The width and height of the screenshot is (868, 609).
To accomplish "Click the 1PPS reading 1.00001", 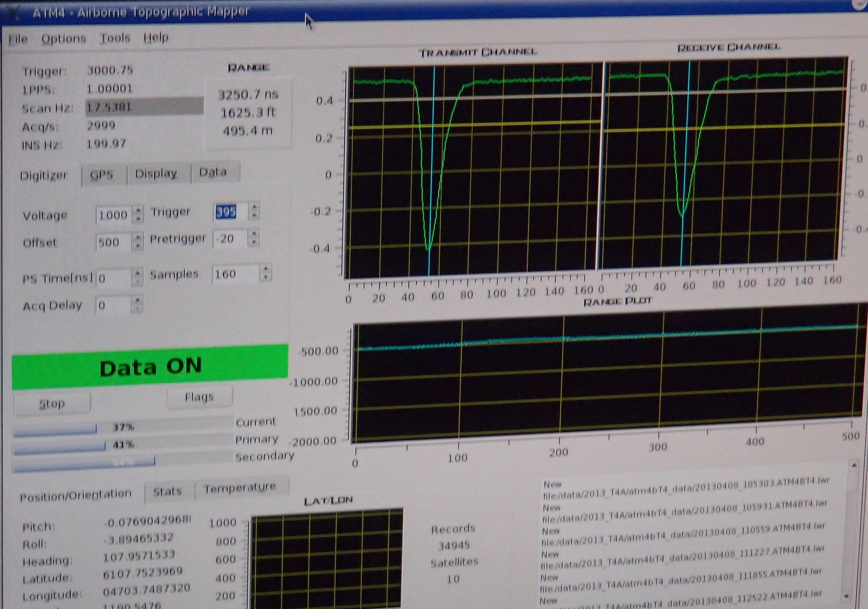I will [109, 89].
